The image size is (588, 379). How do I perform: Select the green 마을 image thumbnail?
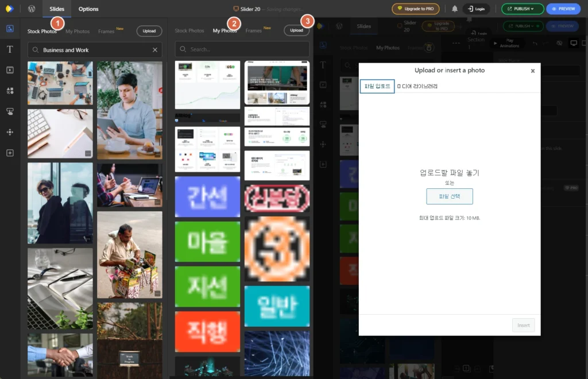207,241
